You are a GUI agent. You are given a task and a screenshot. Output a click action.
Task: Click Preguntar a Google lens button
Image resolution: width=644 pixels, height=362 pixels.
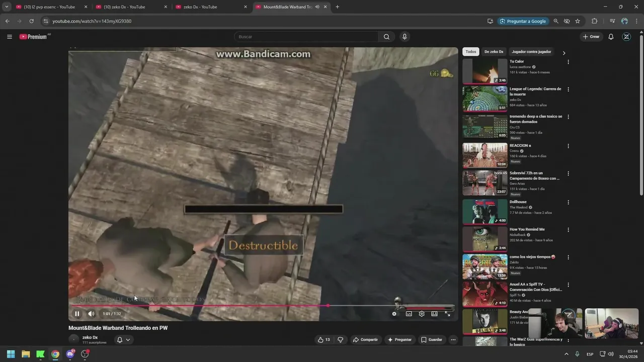click(x=523, y=21)
